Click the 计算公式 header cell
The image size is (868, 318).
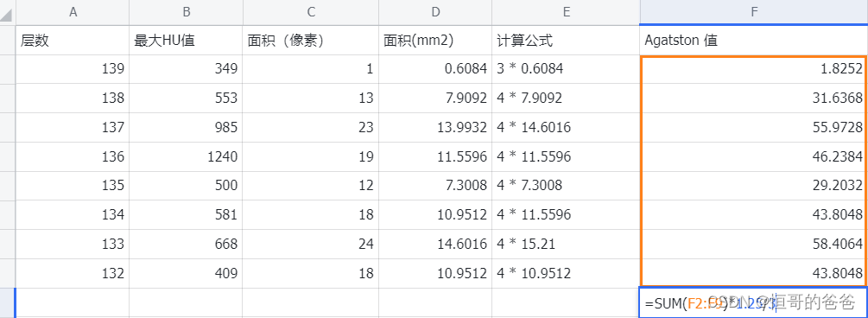point(567,41)
